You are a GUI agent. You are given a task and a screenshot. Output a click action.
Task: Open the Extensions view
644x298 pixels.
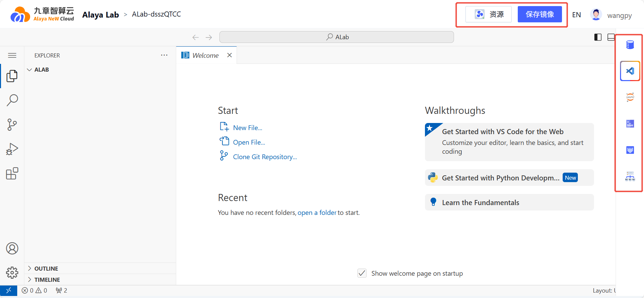click(12, 174)
